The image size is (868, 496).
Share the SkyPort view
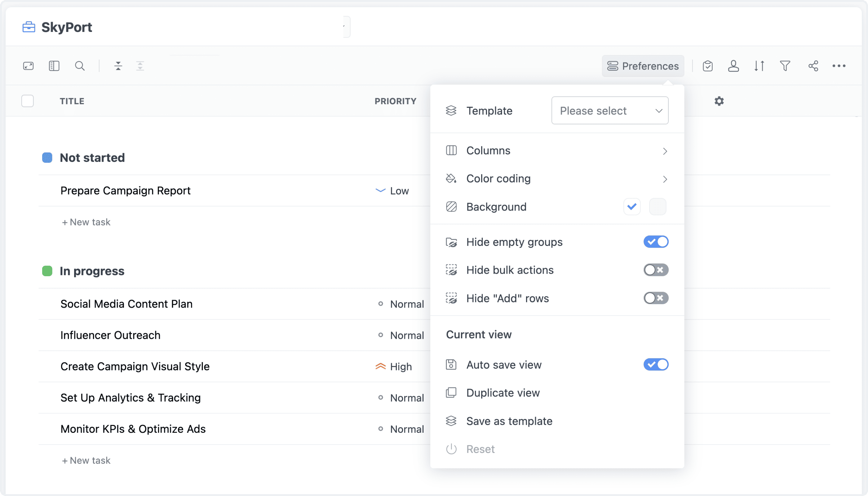(813, 66)
